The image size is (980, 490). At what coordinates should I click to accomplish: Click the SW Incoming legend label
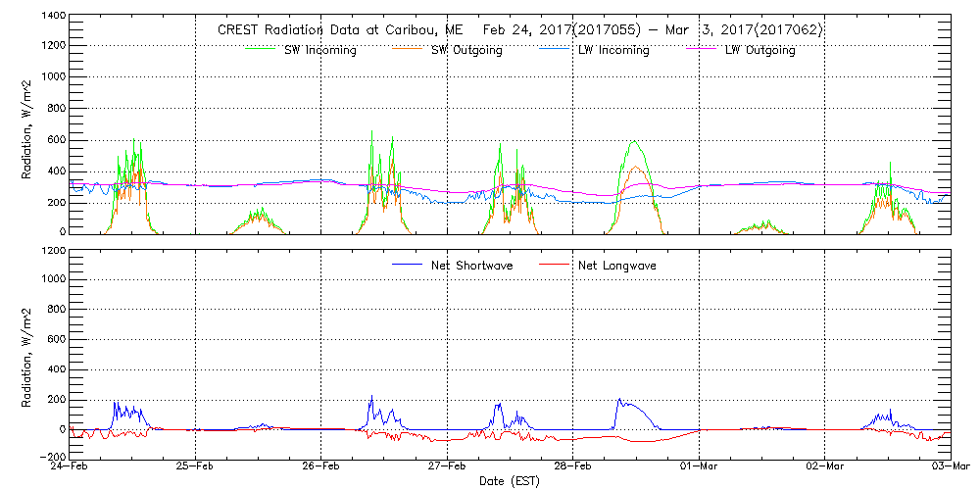(320, 51)
